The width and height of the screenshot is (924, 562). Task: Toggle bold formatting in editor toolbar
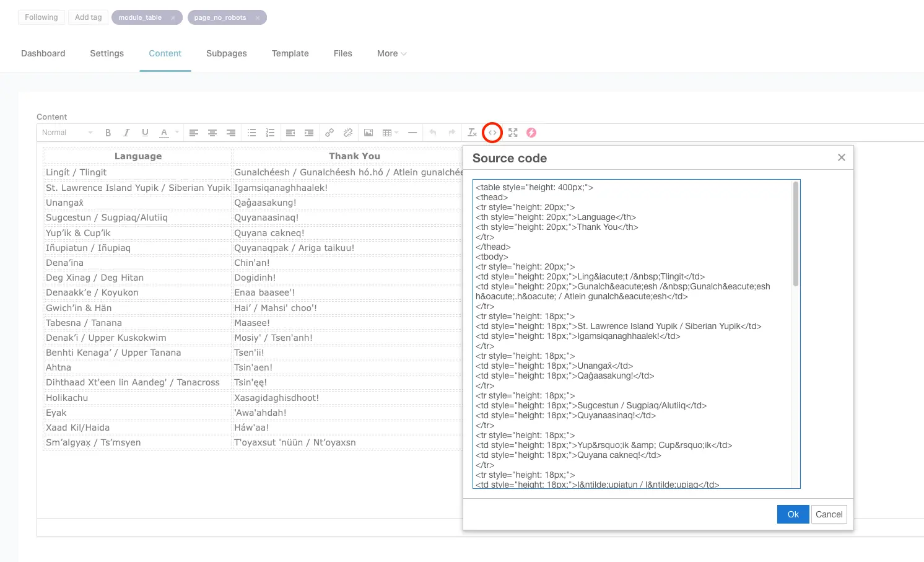tap(108, 133)
